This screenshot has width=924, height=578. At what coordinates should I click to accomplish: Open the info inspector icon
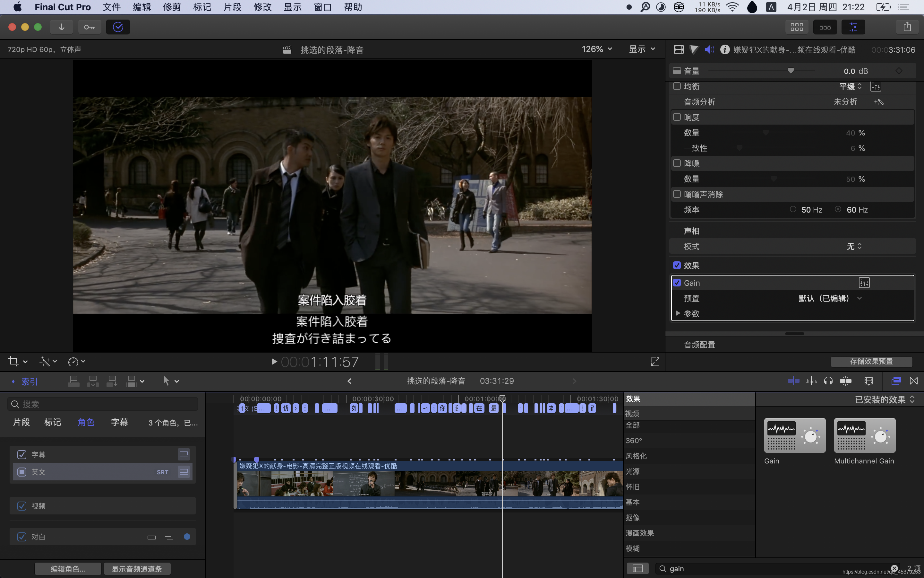coord(725,50)
